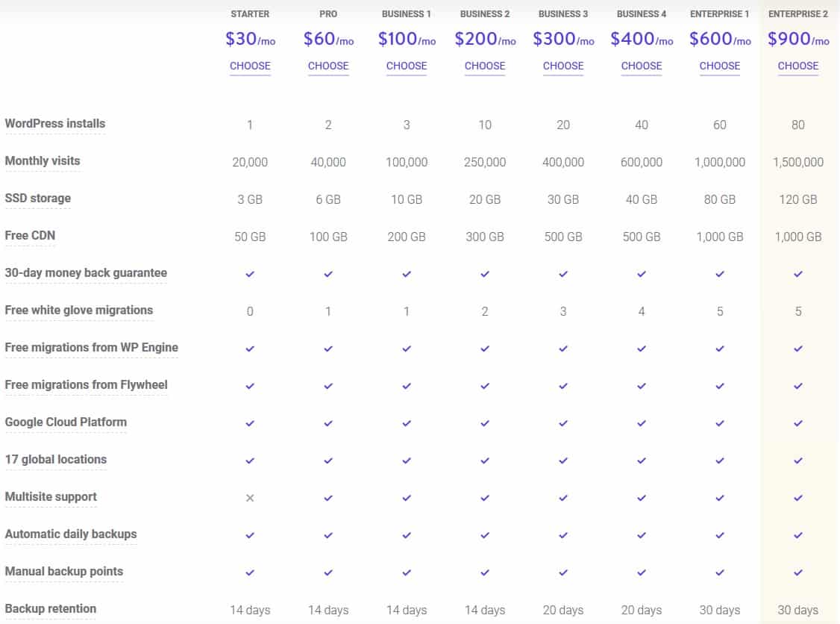Viewport: 840px width, 624px height.
Task: Click Business 1 money back guarantee checkmark
Action: tap(406, 274)
